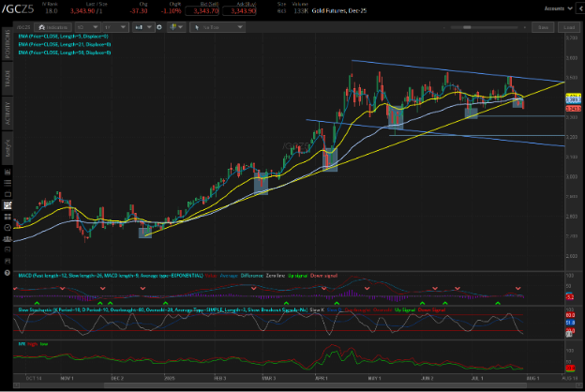Image resolution: width=585 pixels, height=392 pixels.
Task: Select the MACD study label
Action: 111,276
